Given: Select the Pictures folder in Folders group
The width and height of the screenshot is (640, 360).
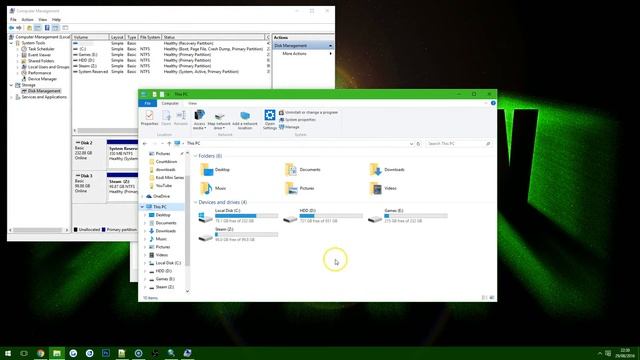Looking at the screenshot, I should [299, 188].
